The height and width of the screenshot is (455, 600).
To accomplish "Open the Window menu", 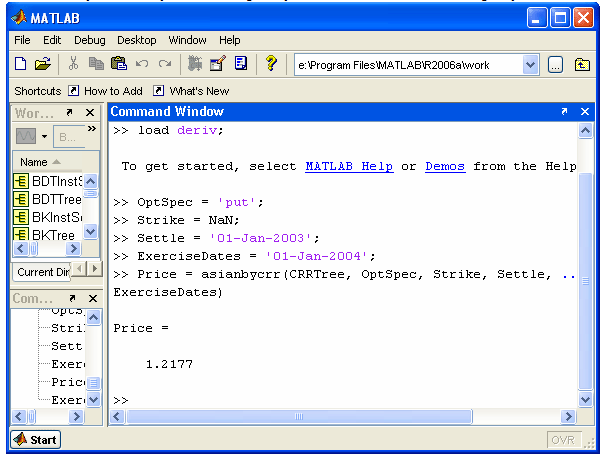I will pos(188,40).
